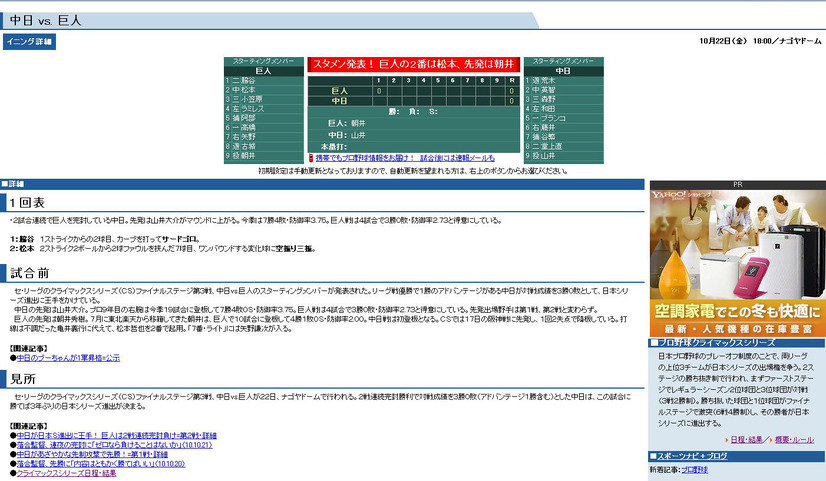Click the 見所 section heading

23,379
